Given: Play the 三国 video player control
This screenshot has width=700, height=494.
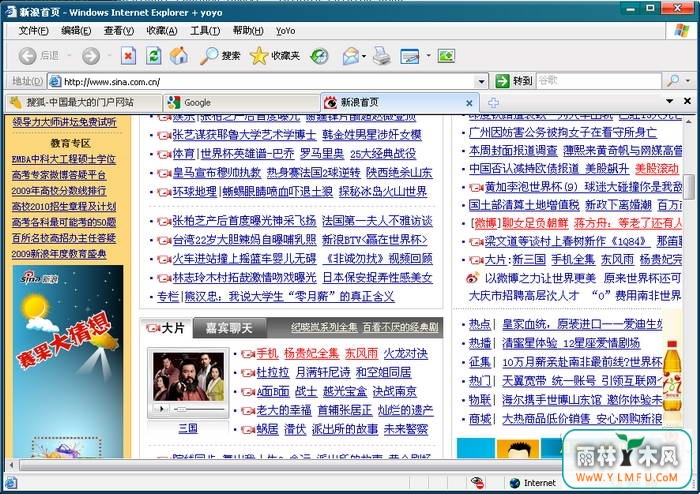Looking at the screenshot, I should [x=161, y=408].
